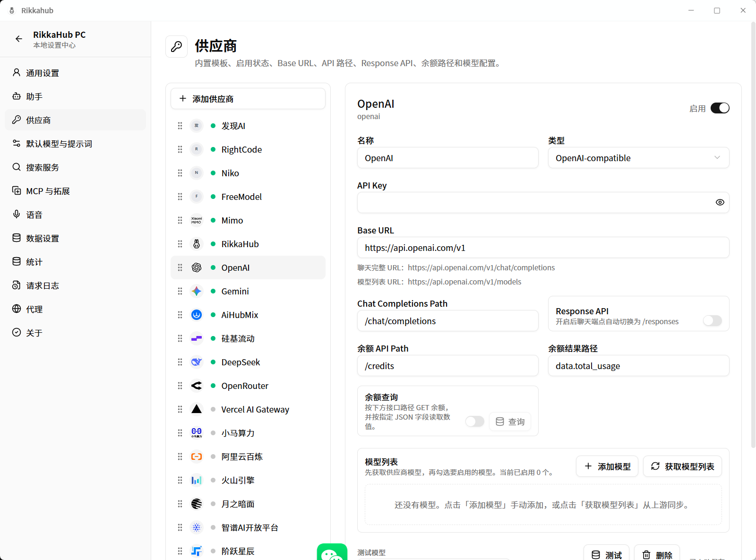Click the 添加供应商 button
The width and height of the screenshot is (756, 560).
click(248, 99)
